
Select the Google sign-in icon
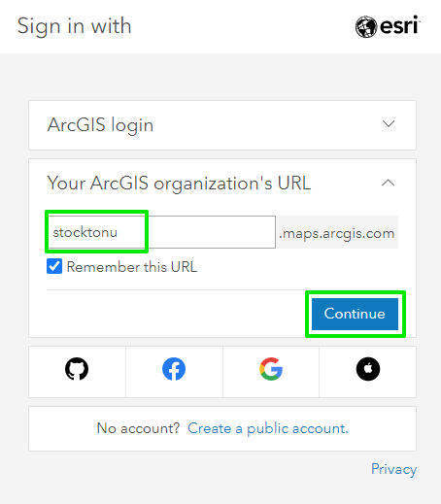[x=271, y=369]
